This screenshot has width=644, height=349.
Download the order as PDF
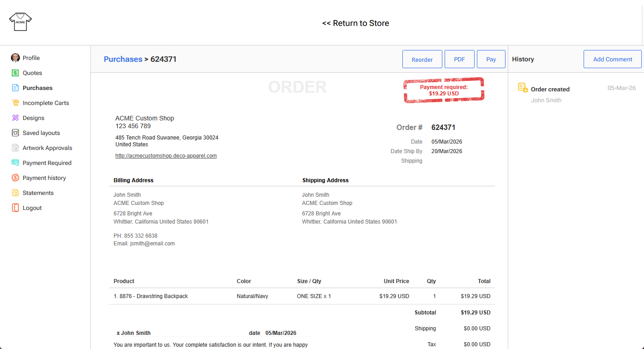coord(460,59)
